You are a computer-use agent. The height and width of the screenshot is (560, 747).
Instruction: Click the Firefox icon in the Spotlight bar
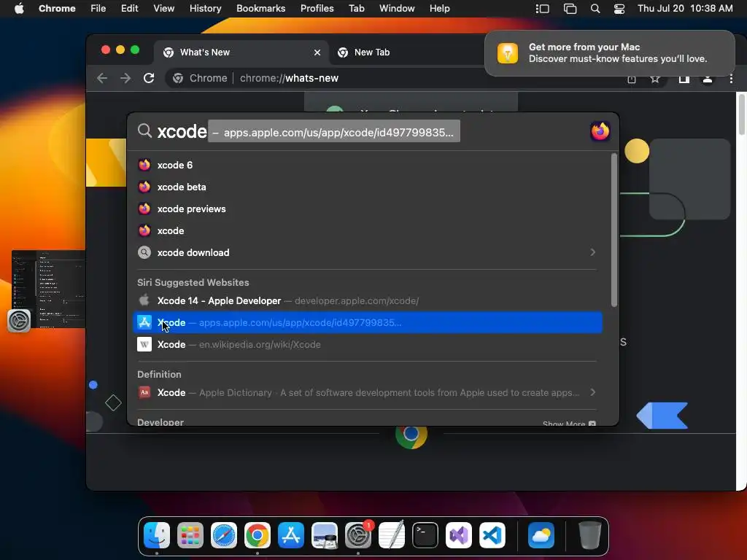(600, 131)
